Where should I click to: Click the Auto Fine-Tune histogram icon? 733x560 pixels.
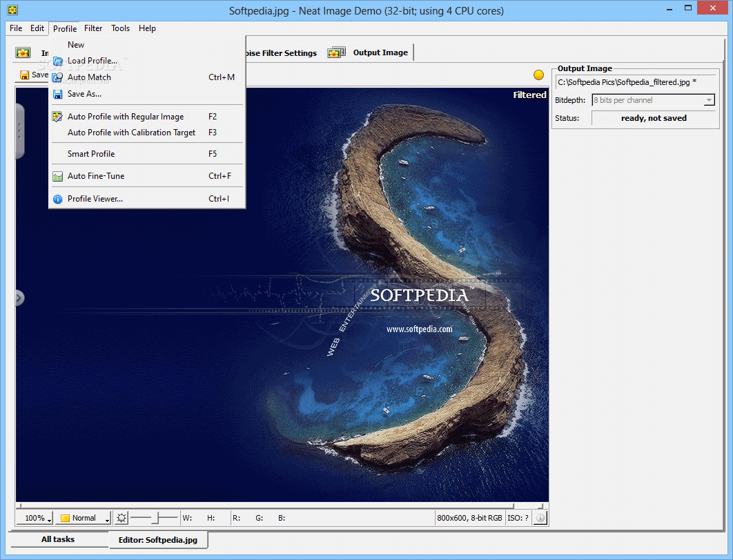coord(57,176)
